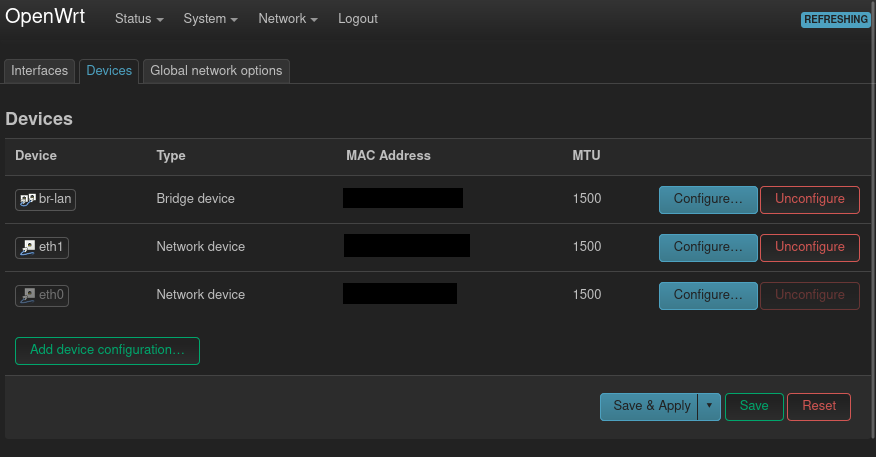Click the br-lan bridge device icon

[28, 199]
